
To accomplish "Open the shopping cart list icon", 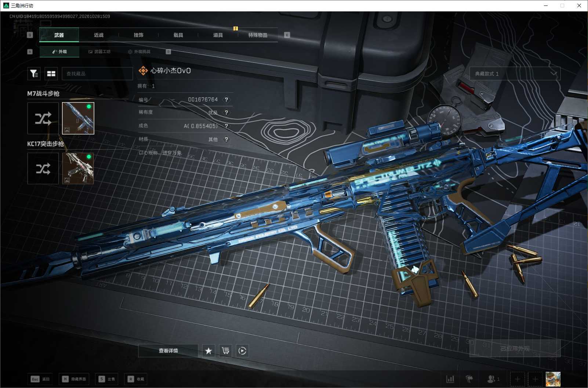I will click(x=225, y=351).
